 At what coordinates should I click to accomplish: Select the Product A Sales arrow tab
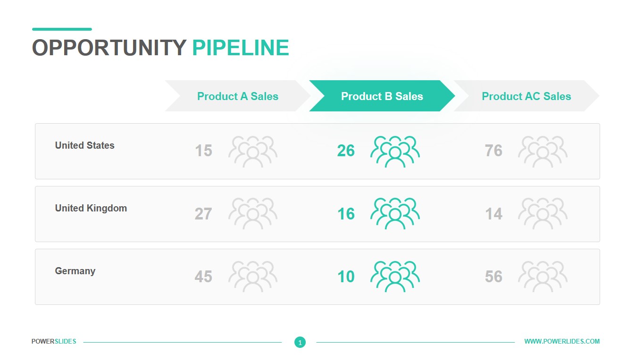coord(237,96)
